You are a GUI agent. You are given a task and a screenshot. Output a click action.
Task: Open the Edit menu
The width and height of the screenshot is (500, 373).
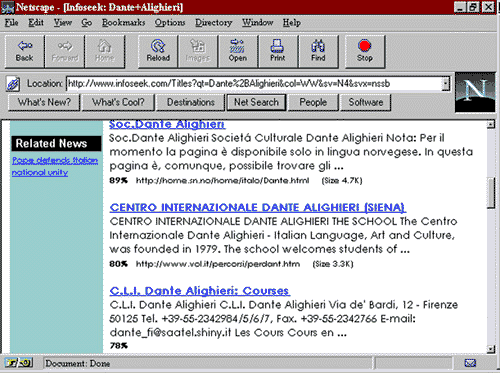[36, 23]
